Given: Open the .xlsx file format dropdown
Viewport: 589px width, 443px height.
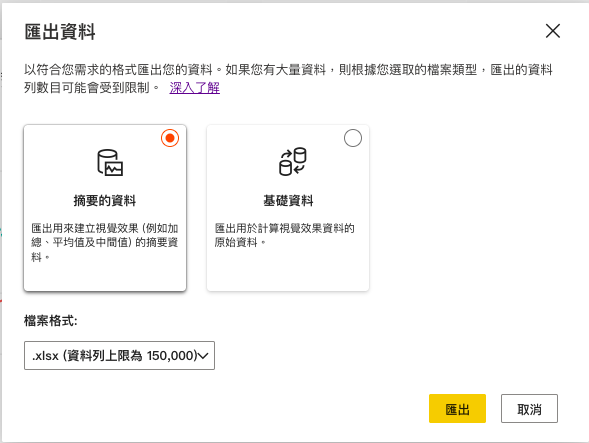Looking at the screenshot, I should (119, 355).
